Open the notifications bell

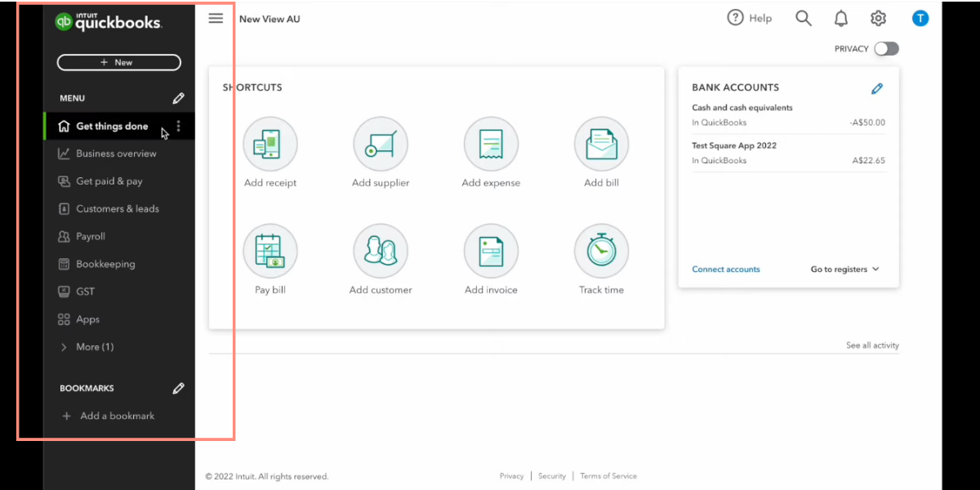841,18
